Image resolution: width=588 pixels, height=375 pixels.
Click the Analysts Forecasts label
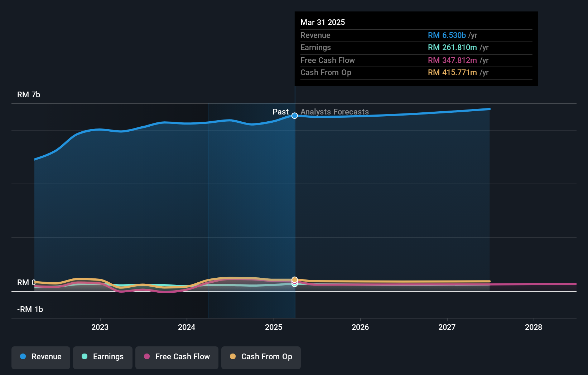click(334, 112)
